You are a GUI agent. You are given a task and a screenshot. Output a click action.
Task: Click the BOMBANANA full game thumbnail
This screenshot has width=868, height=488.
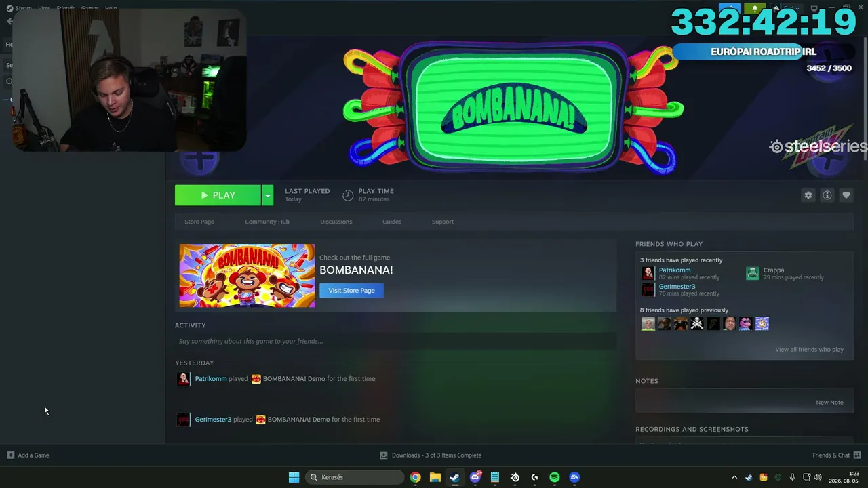(x=247, y=276)
